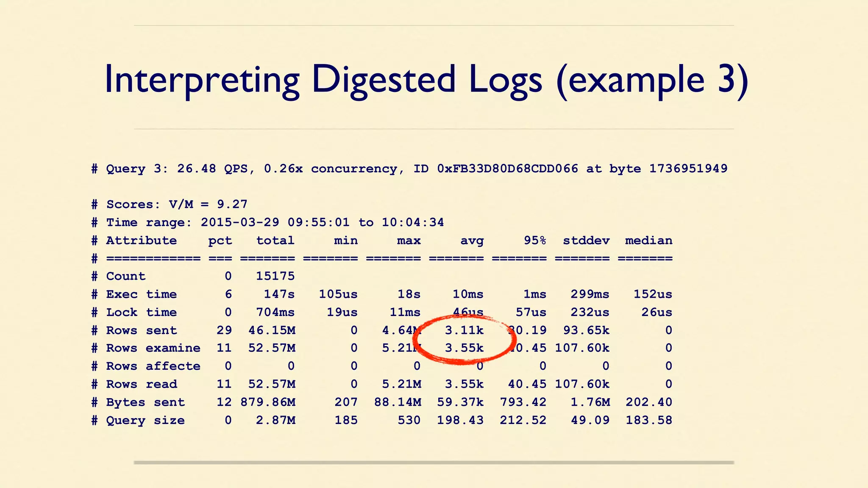Click the Bytes sent avg 59.37k
Screen dimensions: 868x488
(x=460, y=402)
